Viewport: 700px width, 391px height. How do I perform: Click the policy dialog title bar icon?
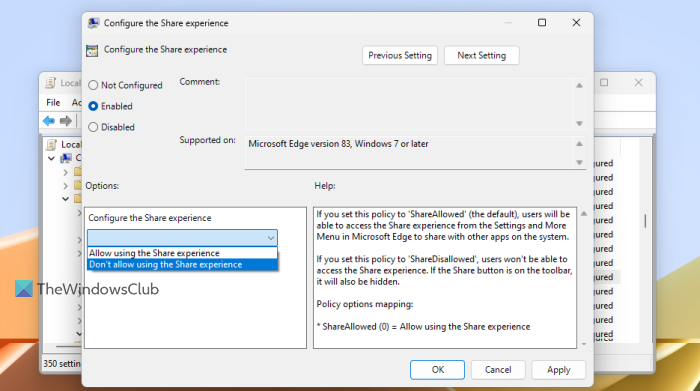(x=93, y=23)
